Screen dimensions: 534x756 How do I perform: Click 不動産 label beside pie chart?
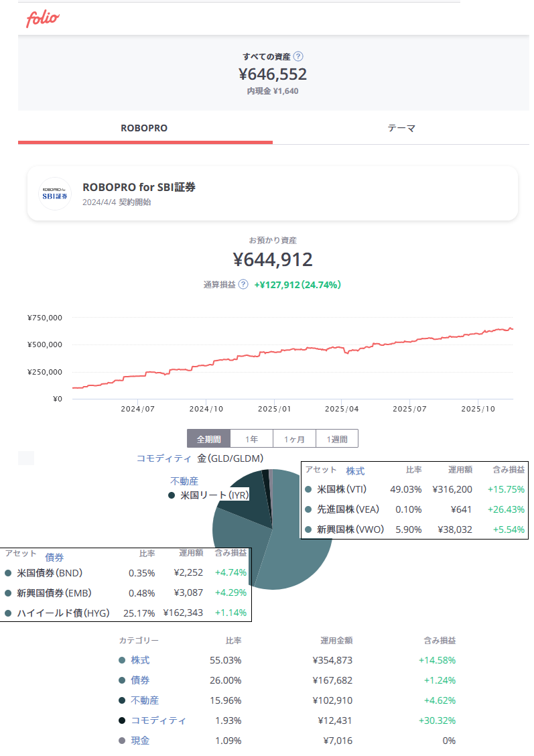(x=184, y=481)
